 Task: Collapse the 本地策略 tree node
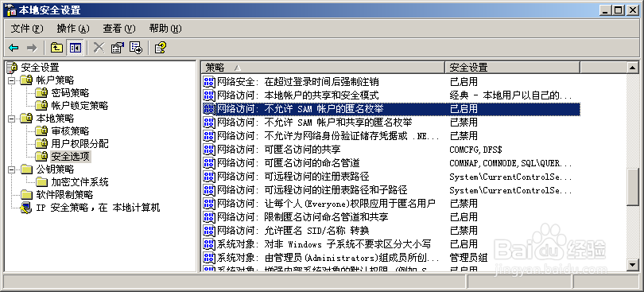[11, 119]
